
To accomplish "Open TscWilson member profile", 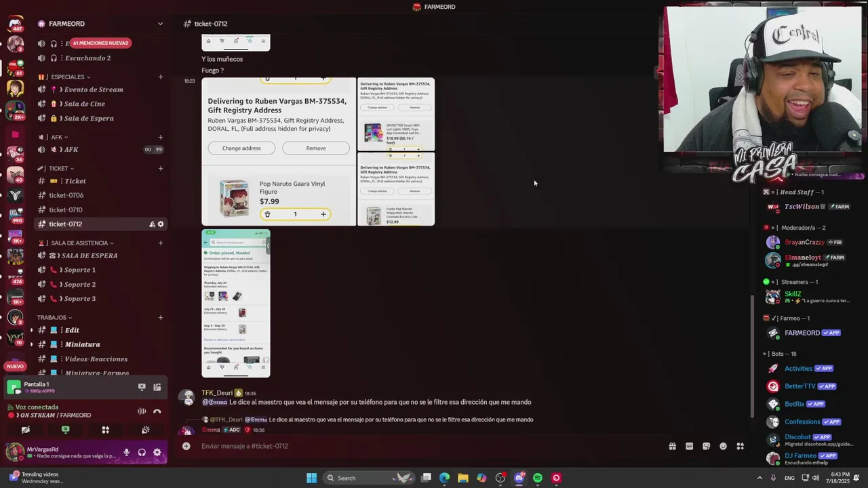I will (802, 207).
